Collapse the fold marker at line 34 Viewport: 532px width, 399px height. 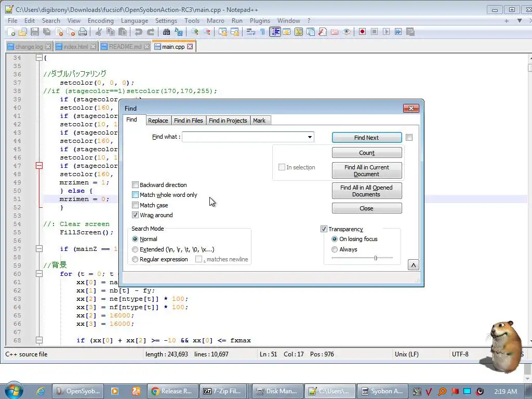[x=39, y=58]
